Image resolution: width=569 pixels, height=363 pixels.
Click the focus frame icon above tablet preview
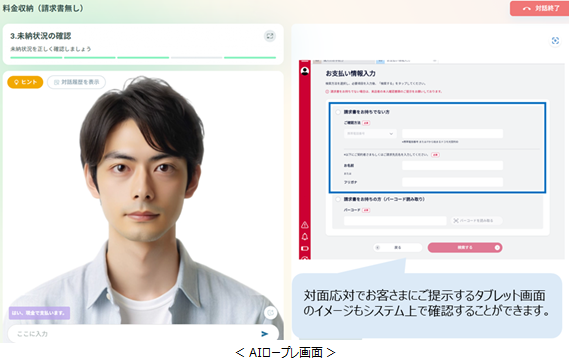[x=555, y=41]
